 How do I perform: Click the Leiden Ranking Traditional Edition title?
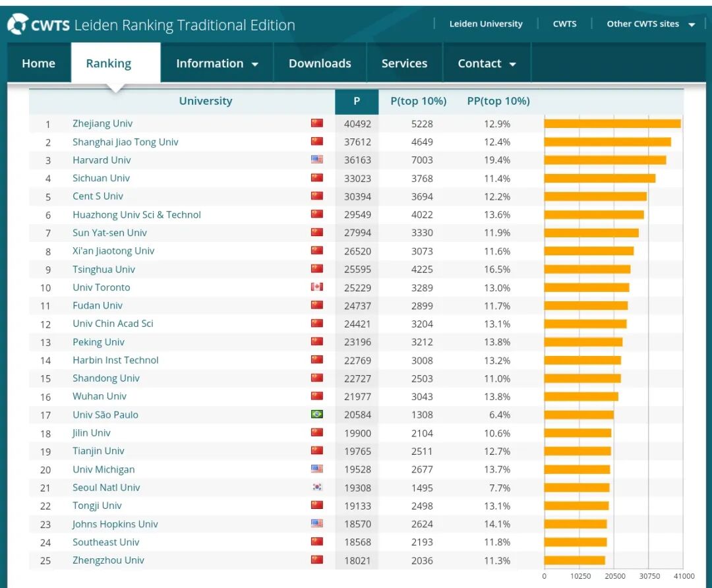tap(185, 25)
